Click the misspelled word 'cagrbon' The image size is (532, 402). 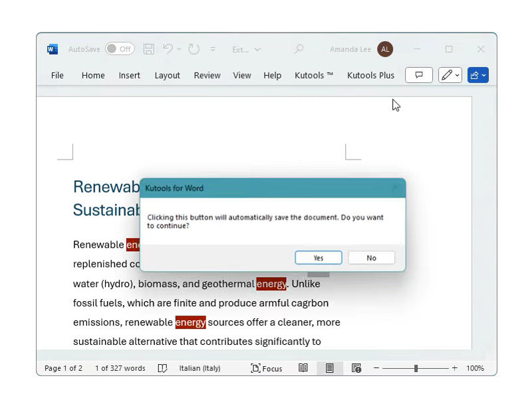[310, 303]
